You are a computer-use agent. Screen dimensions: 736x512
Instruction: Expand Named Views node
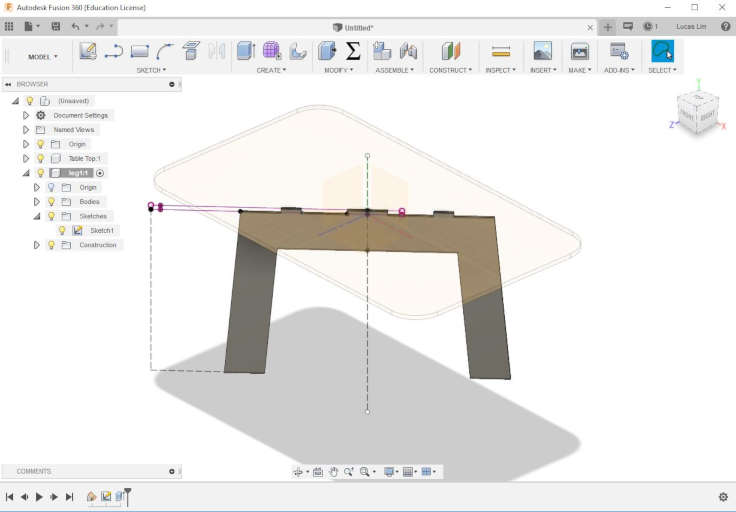26,130
